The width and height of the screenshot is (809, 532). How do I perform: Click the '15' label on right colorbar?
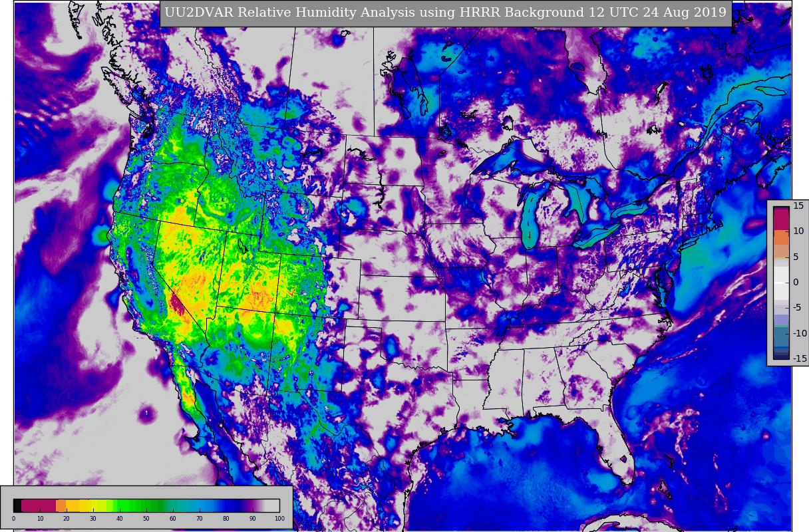tap(798, 205)
